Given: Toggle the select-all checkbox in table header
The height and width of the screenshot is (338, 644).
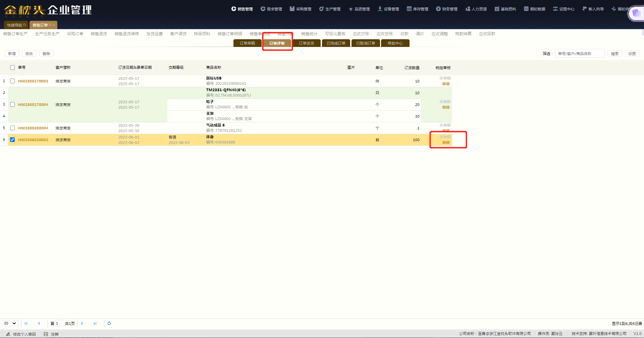Looking at the screenshot, I should click(12, 67).
